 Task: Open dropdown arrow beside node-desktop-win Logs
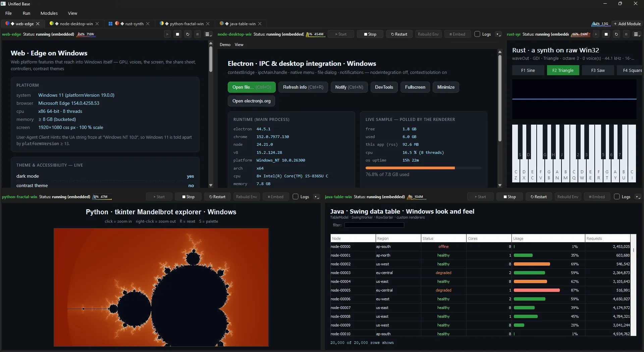click(x=498, y=34)
